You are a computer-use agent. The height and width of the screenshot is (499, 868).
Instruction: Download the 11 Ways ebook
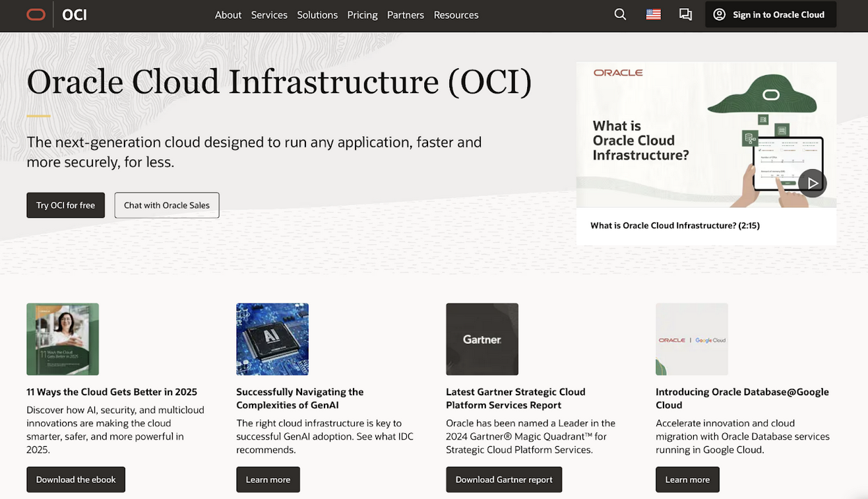pos(75,479)
